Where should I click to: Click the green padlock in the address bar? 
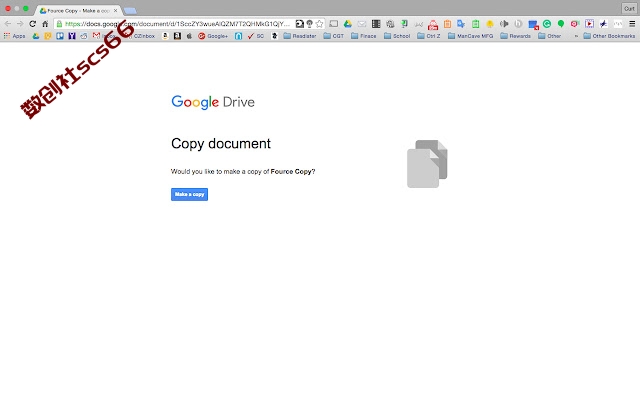60,24
